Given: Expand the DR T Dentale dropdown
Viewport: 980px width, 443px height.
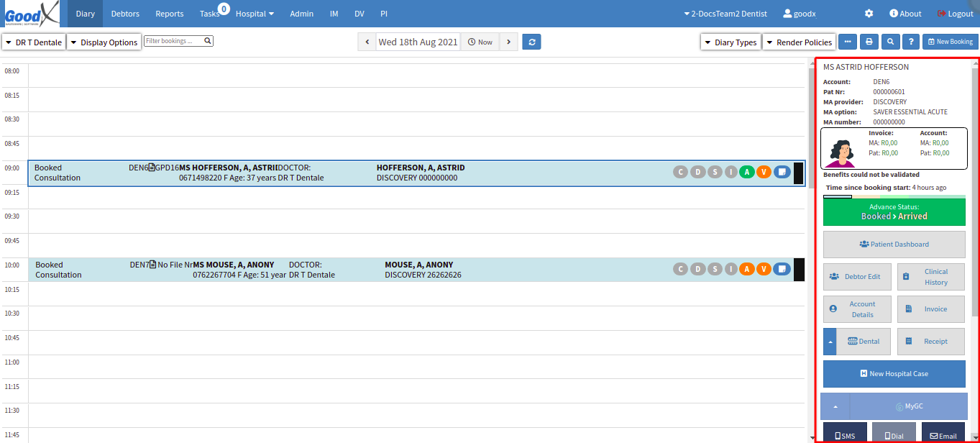Looking at the screenshot, I should point(34,42).
